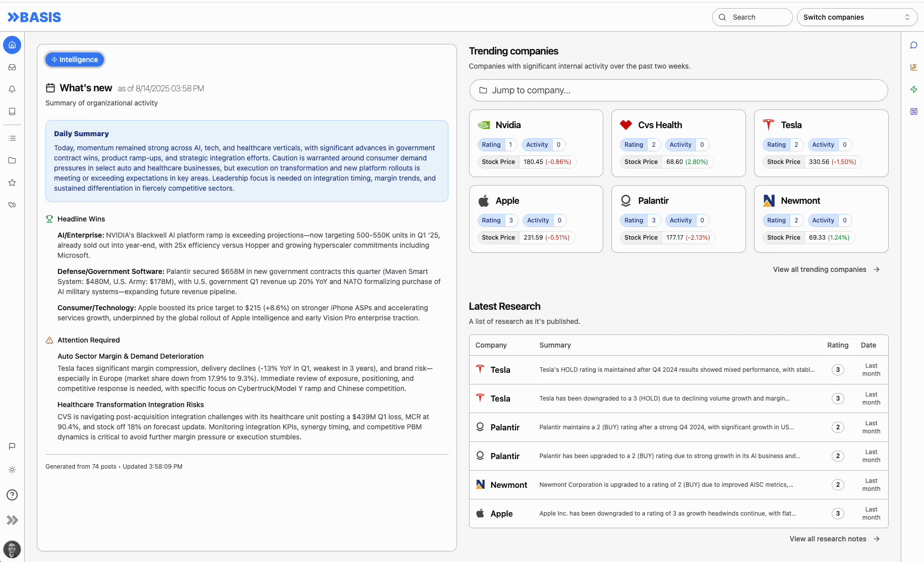Click the Nvidia logo icon
This screenshot has width=924, height=562.
pyautogui.click(x=484, y=125)
